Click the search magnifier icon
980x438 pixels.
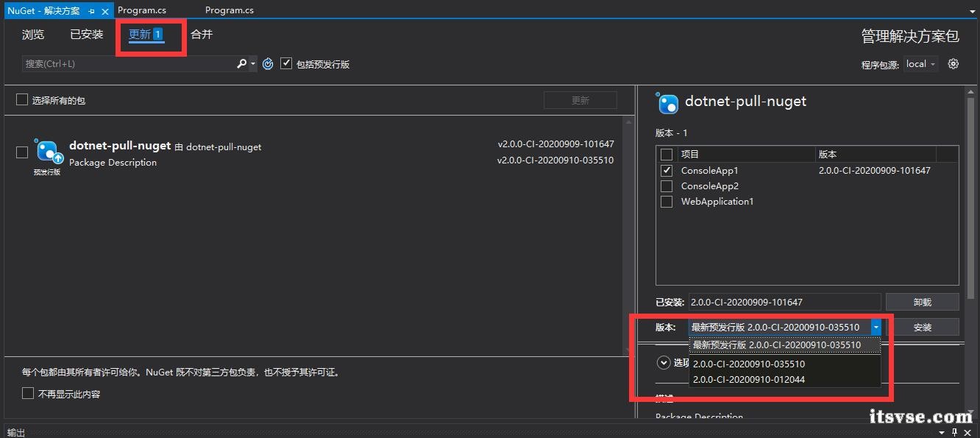tap(241, 64)
